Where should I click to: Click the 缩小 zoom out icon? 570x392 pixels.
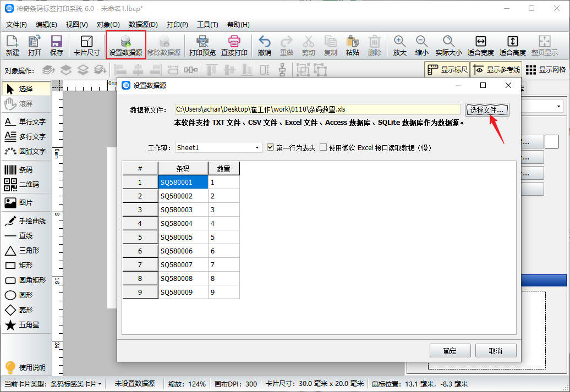(x=421, y=46)
